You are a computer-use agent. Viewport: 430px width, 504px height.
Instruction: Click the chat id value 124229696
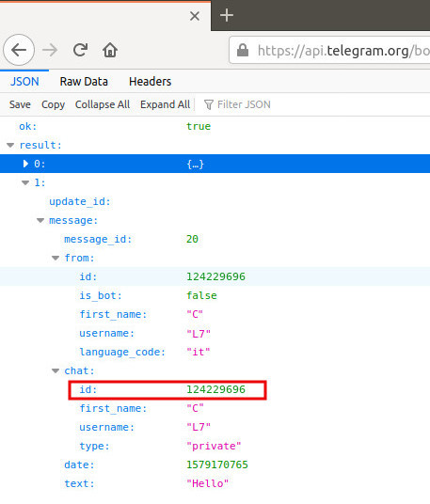(215, 389)
